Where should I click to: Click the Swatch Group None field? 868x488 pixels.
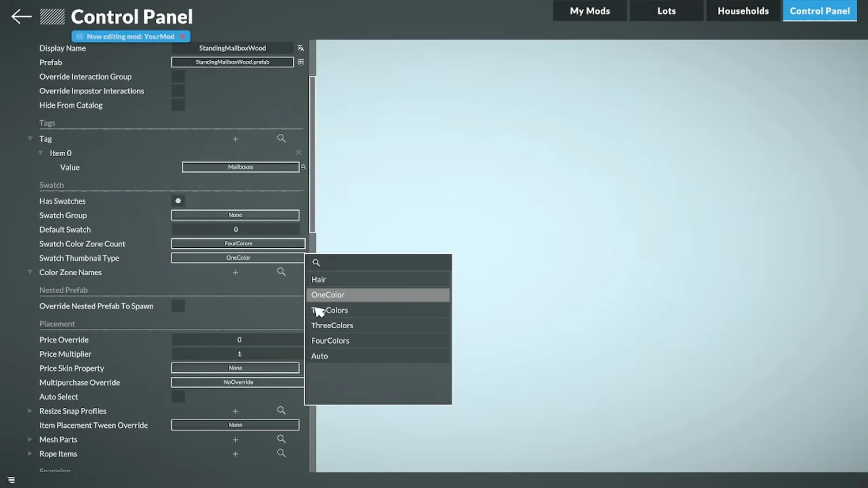pos(235,215)
